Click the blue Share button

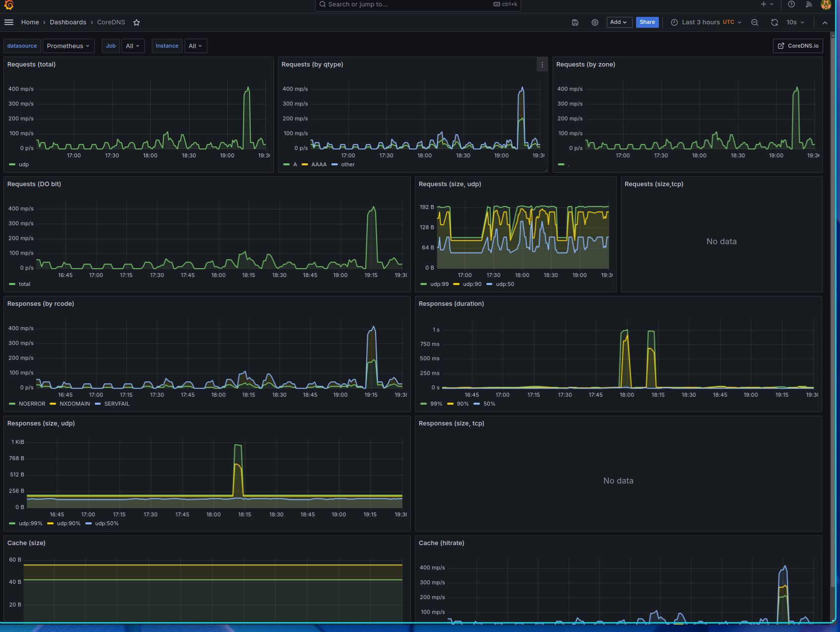click(x=647, y=22)
